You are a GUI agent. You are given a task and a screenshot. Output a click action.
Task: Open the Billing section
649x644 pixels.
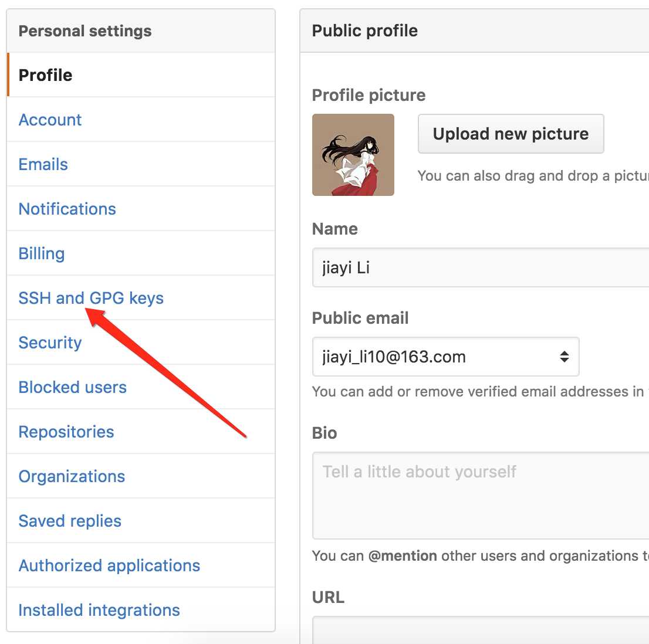coord(141,253)
